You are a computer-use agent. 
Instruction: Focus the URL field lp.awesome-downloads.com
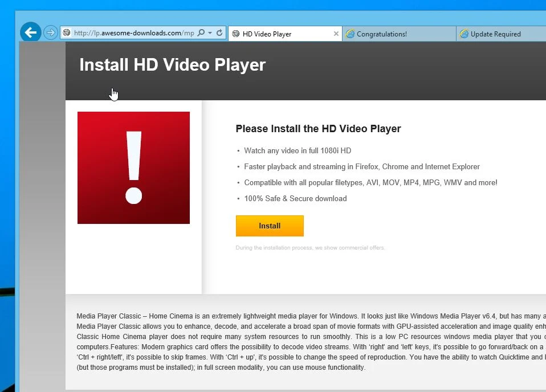click(134, 32)
